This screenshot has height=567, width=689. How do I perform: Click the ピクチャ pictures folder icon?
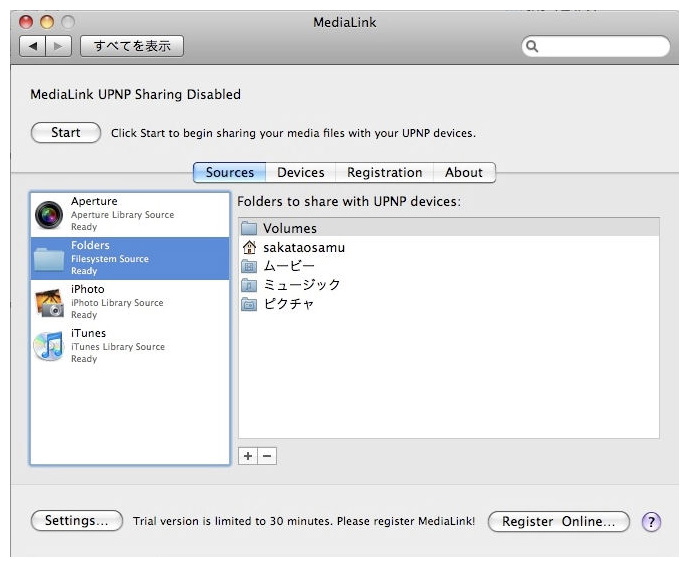[249, 304]
